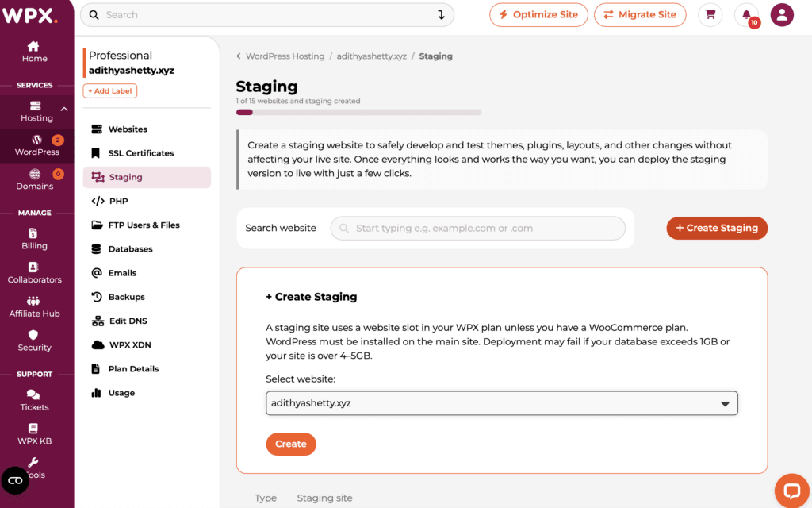Image resolution: width=812 pixels, height=508 pixels.
Task: Open Tickets in support section
Action: point(34,401)
